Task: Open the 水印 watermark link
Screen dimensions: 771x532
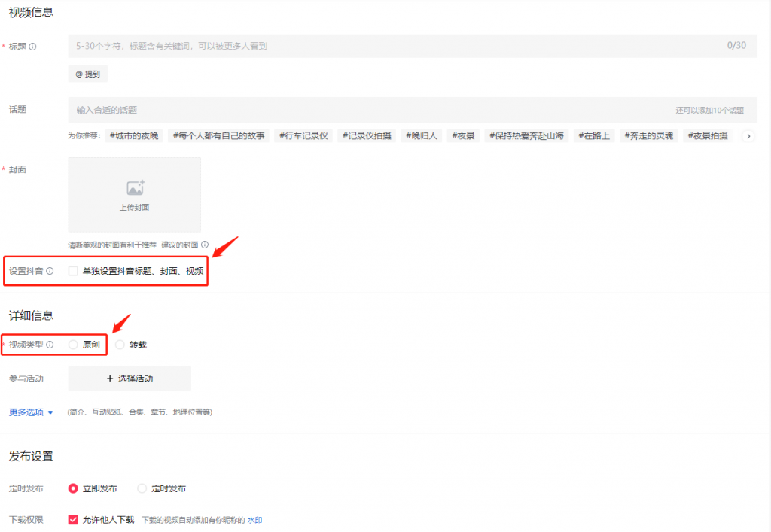Action: (254, 518)
